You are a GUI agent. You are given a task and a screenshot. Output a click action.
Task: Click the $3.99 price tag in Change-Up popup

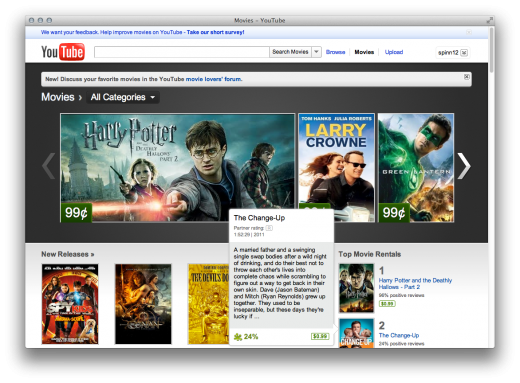coord(320,336)
